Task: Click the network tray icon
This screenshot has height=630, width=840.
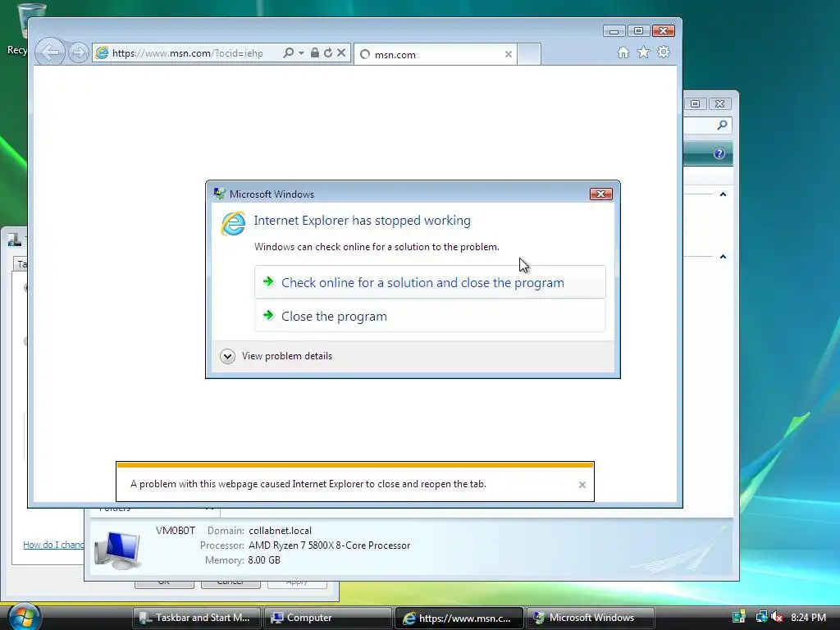Action: coord(761,617)
